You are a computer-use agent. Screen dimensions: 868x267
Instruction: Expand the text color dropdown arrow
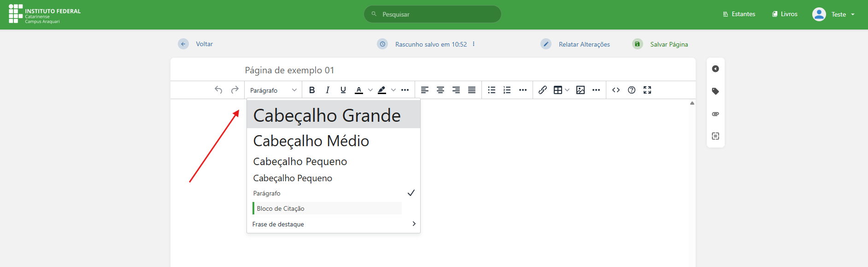370,90
